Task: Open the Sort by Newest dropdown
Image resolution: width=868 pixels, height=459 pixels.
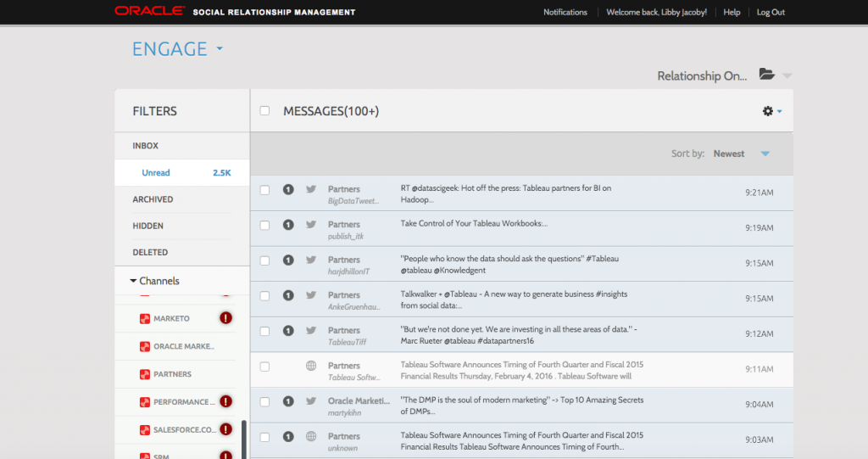Action: pyautogui.click(x=765, y=154)
